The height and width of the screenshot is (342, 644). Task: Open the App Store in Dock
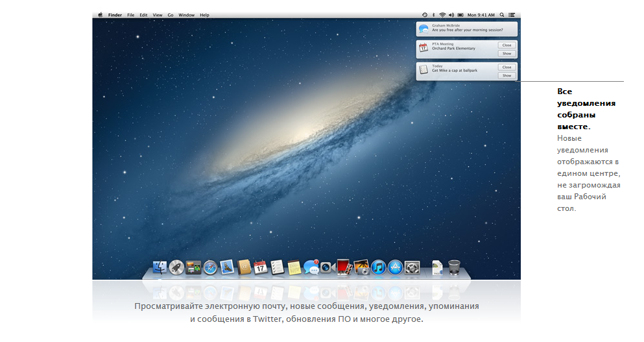coord(395,267)
